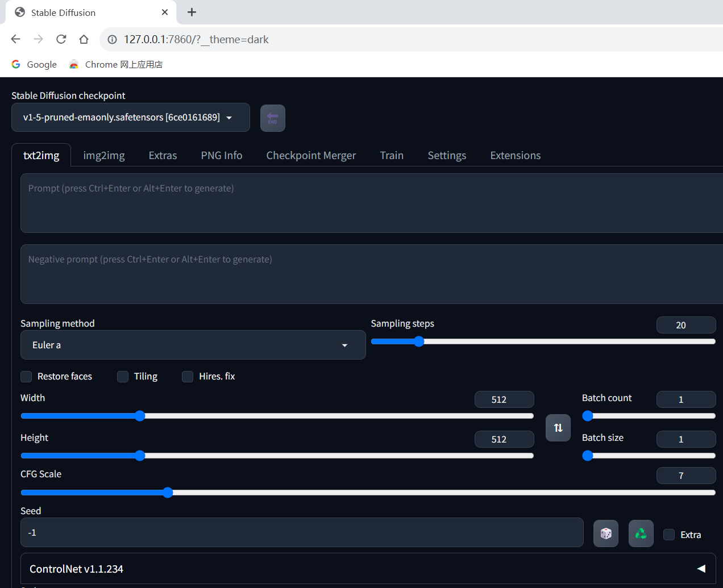Enable the Hires. fix checkbox
This screenshot has height=588, width=723.
click(x=188, y=377)
